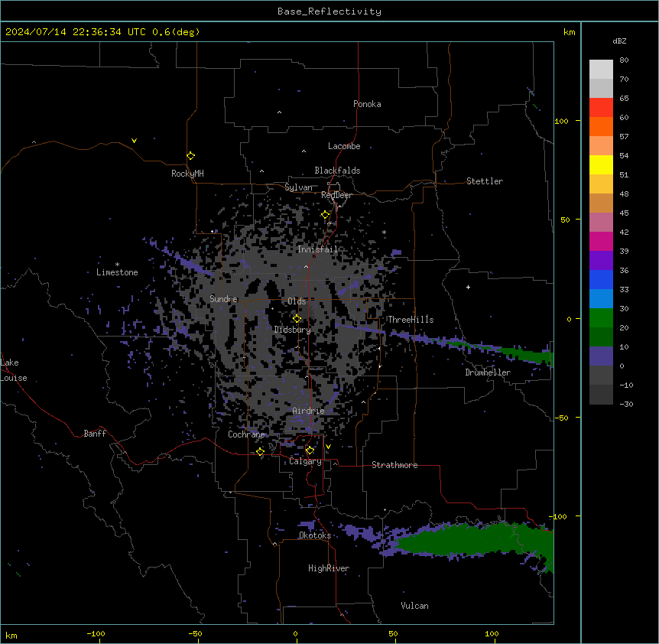
Task: Click the Limestone label
Action: pos(117,272)
